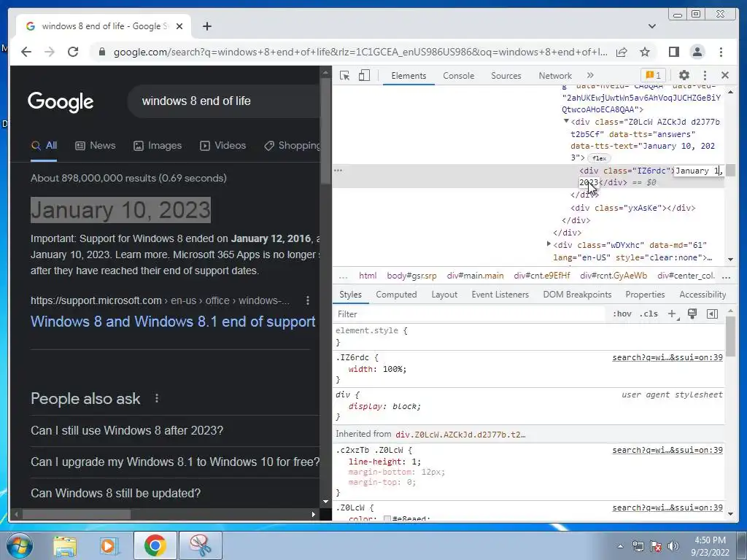Switch to the Console tab

(458, 76)
